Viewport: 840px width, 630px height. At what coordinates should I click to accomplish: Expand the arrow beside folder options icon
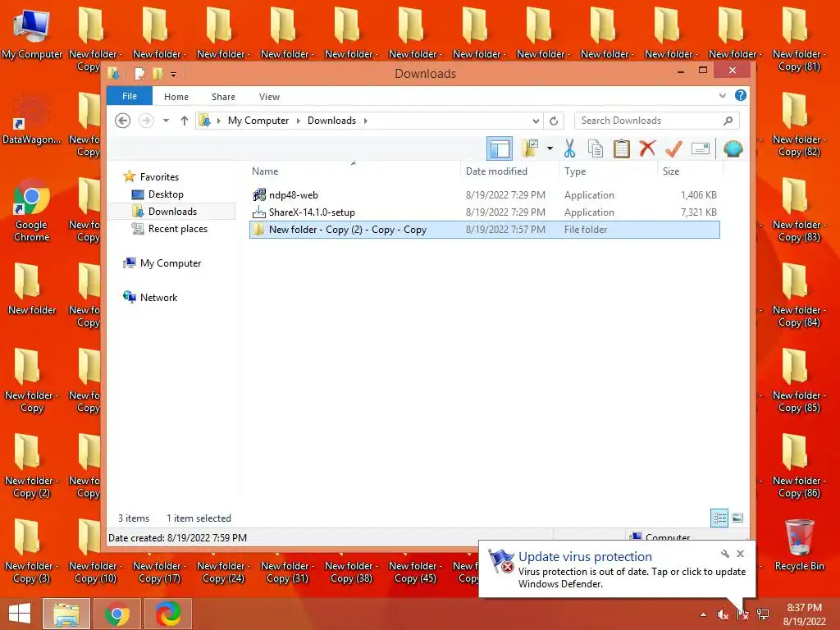coord(550,148)
